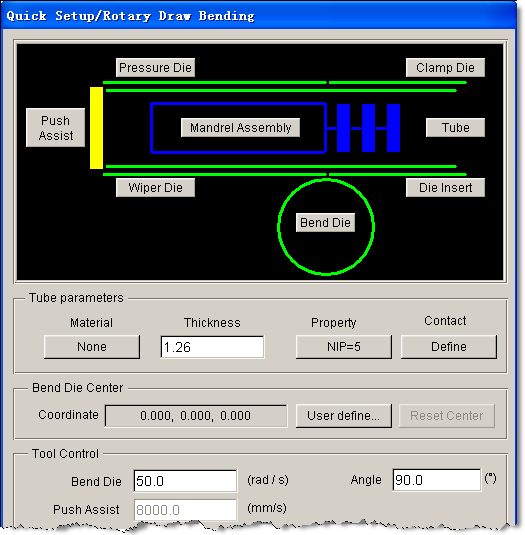Focus the Bend Die speed input
The height and width of the screenshot is (535, 525).
[x=185, y=481]
